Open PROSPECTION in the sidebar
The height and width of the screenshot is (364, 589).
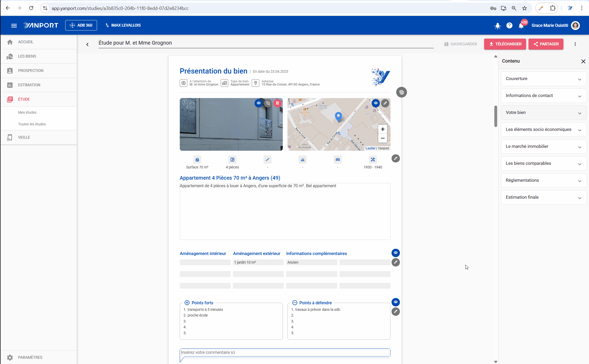coord(39,71)
